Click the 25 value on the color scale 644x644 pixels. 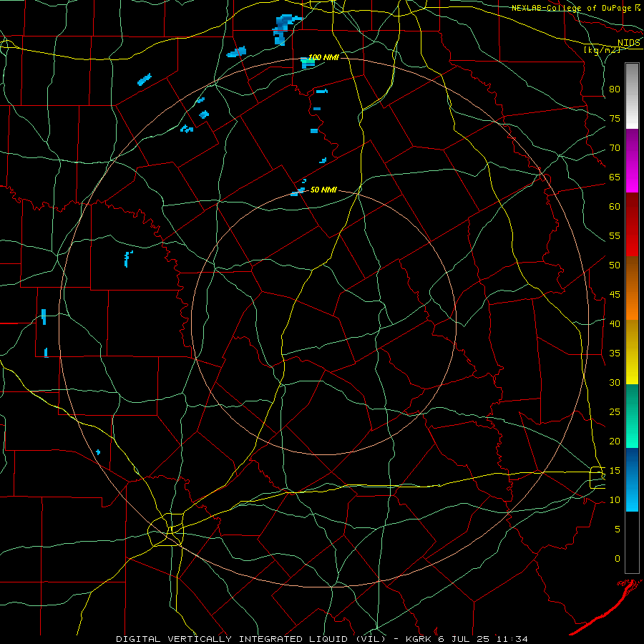pyautogui.click(x=615, y=412)
